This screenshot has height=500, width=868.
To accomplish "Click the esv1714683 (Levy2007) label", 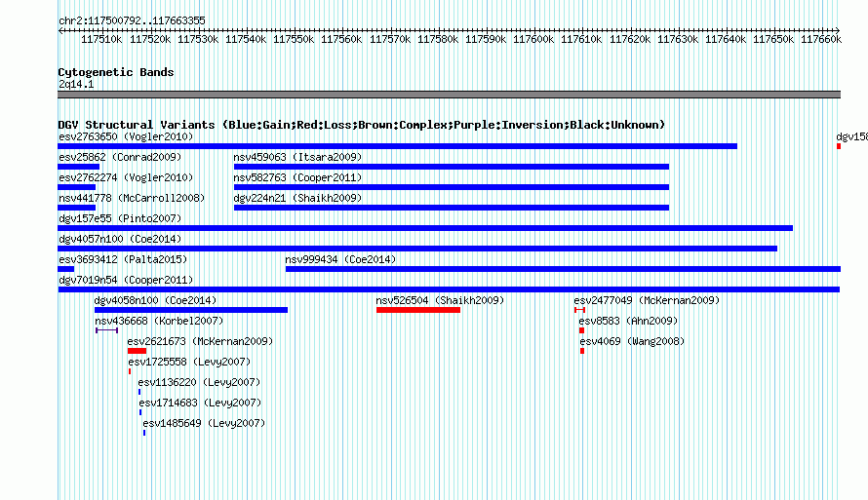I will click(x=200, y=403).
